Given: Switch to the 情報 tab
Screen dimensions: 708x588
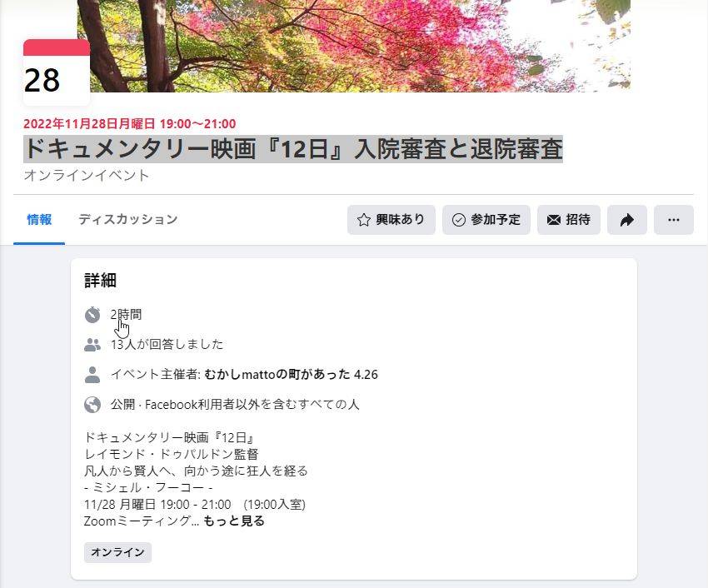Looking at the screenshot, I should point(39,220).
